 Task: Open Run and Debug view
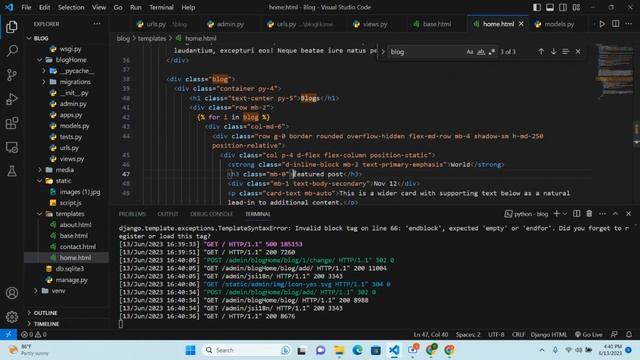pyautogui.click(x=12, y=99)
